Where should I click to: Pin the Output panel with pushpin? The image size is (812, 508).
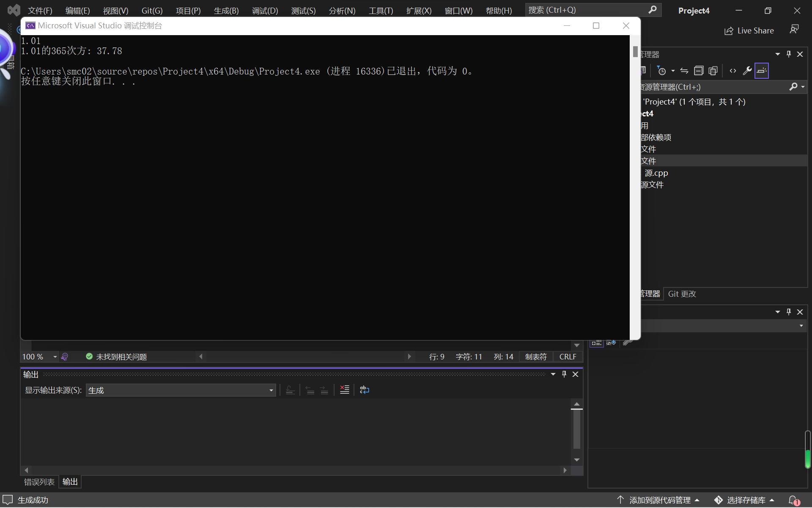[564, 374]
